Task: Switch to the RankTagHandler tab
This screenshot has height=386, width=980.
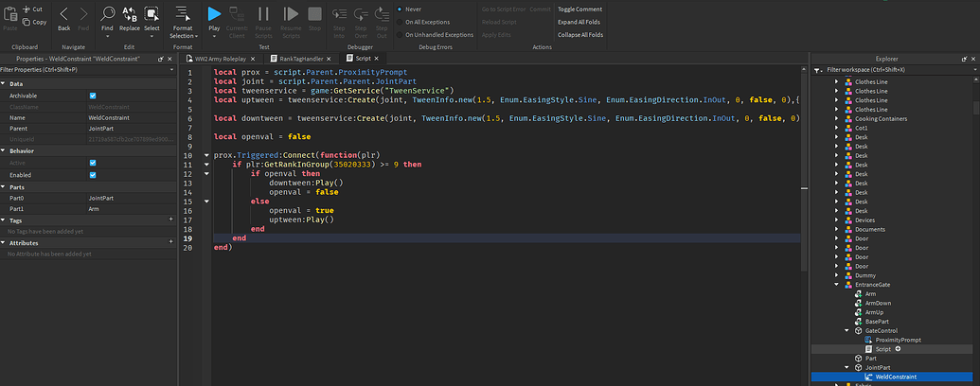Action: 300,59
